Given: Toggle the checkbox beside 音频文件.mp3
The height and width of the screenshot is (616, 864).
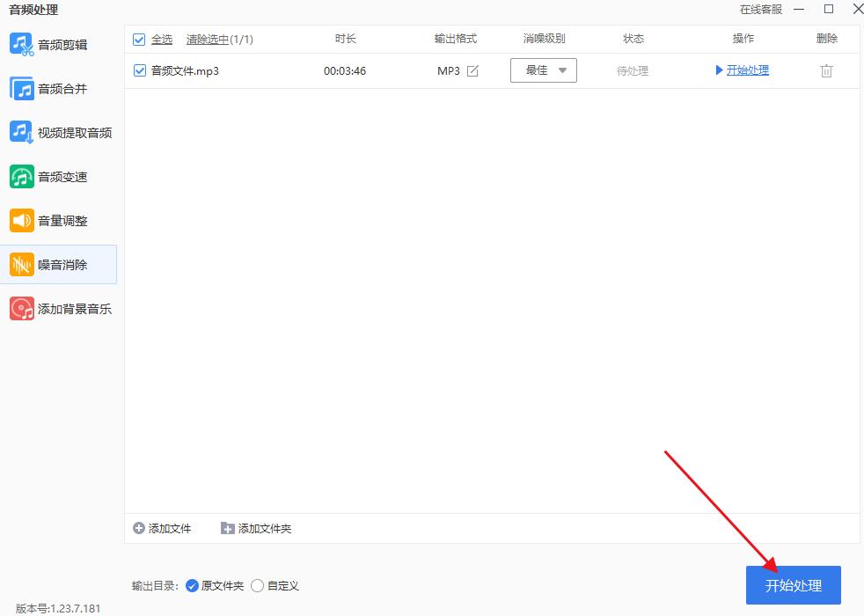Looking at the screenshot, I should 139,70.
